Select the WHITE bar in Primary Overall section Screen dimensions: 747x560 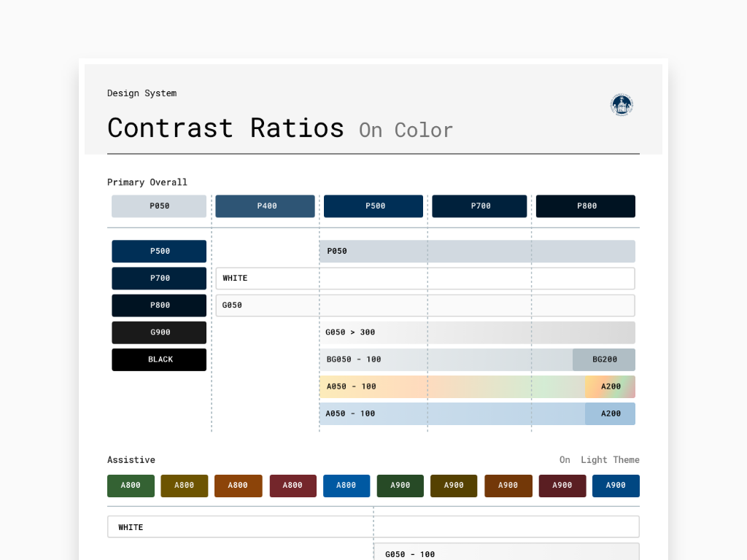[x=425, y=279]
